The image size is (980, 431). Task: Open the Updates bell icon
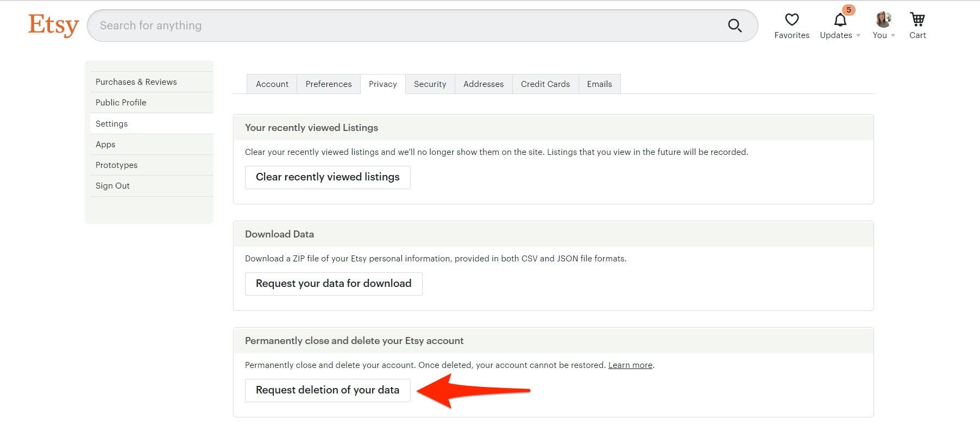pos(840,20)
